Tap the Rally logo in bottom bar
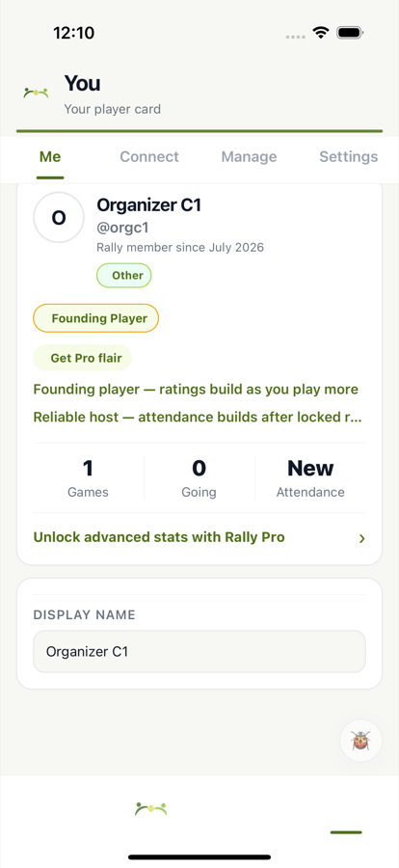Screen dimensions: 399x868 (150, 809)
